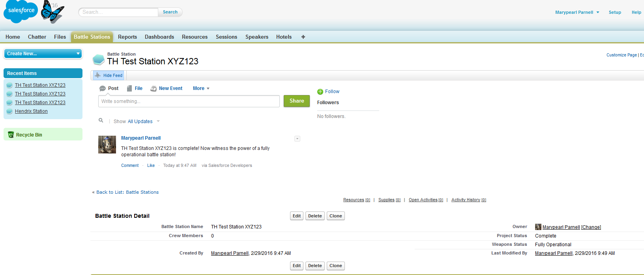Click the Recycle Bin icon
The width and height of the screenshot is (644, 275).
point(11,135)
